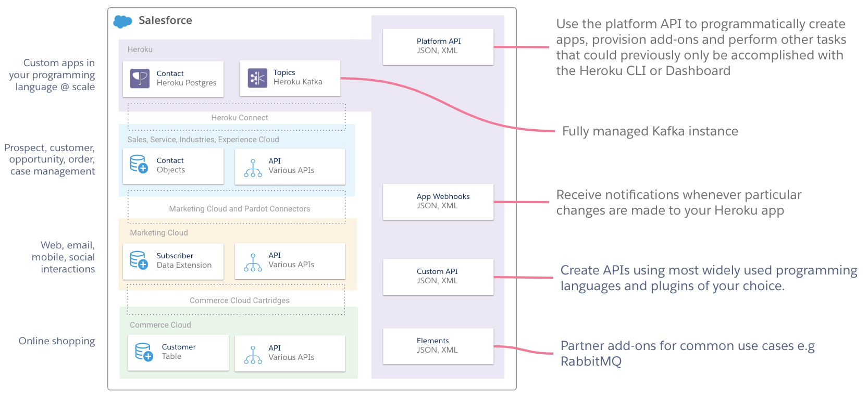The height and width of the screenshot is (400, 868).
Task: Click 'Prospect, customer, opportunity, order' caption
Action: [49, 159]
